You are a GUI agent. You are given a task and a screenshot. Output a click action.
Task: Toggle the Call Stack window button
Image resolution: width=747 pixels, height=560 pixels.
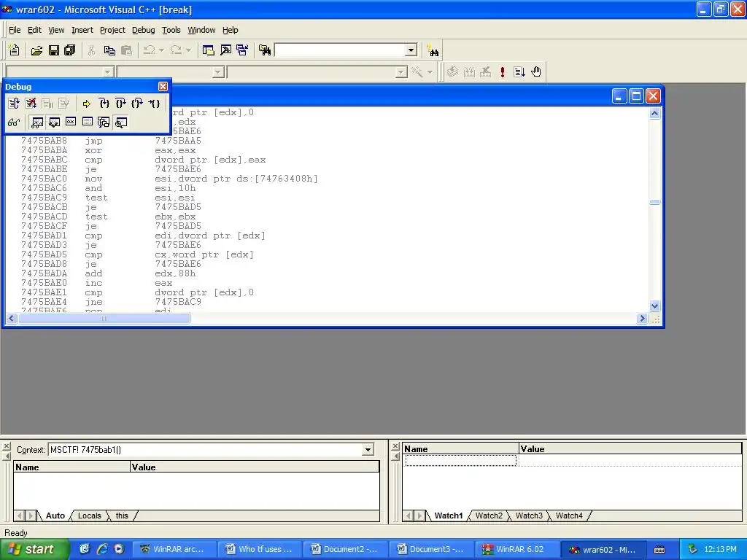click(104, 122)
